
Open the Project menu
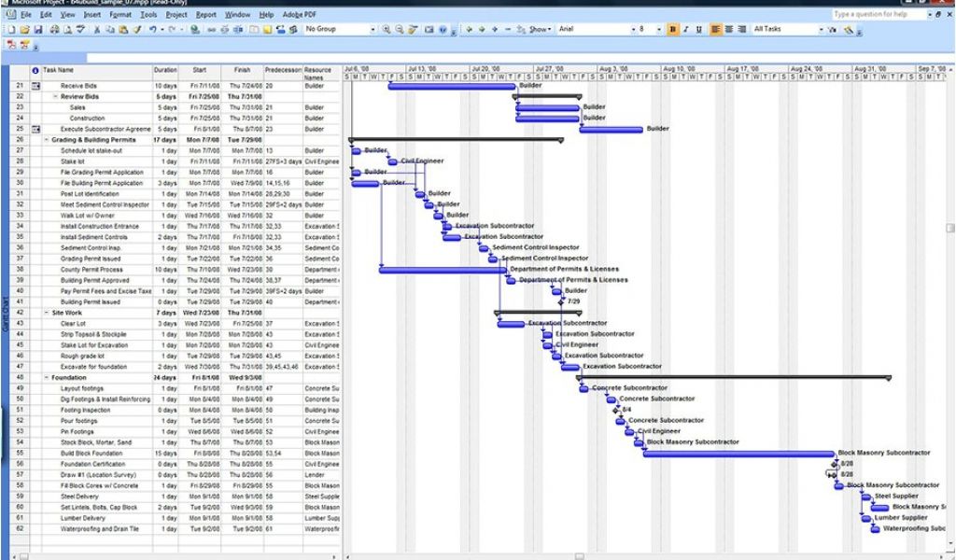[176, 14]
